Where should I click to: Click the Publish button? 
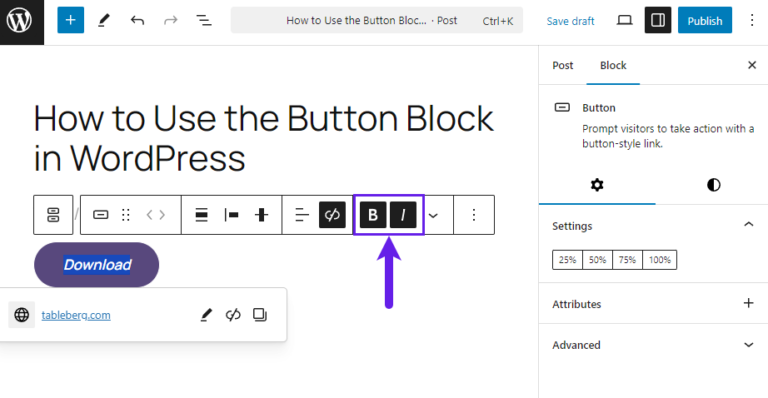(x=705, y=20)
